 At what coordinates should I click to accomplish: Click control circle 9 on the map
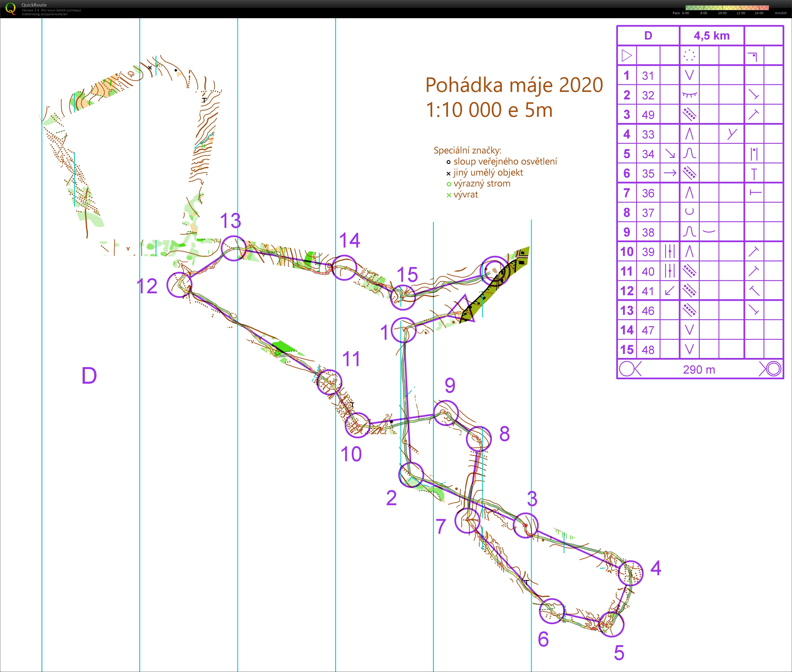point(446,413)
